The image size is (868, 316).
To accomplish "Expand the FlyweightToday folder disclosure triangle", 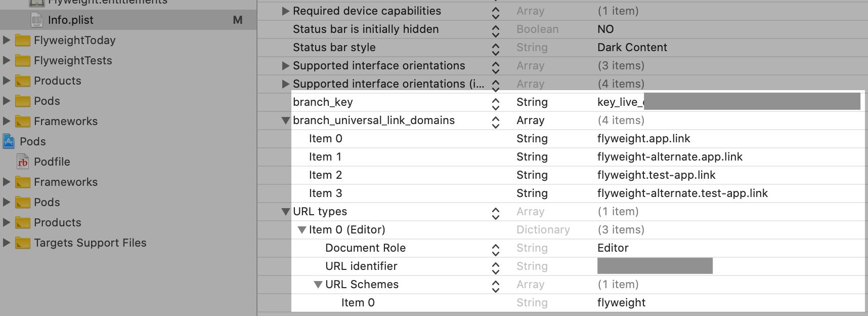I will point(7,40).
